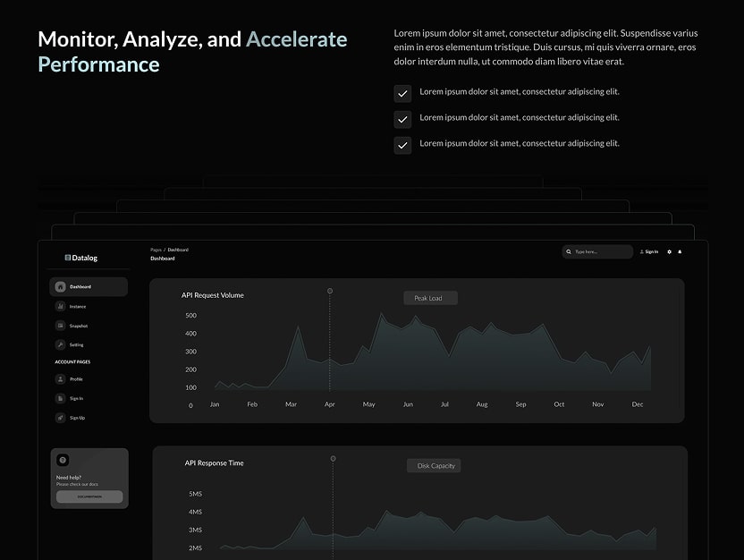The image size is (744, 560).
Task: Click the Datalog logo icon
Action: (x=67, y=258)
